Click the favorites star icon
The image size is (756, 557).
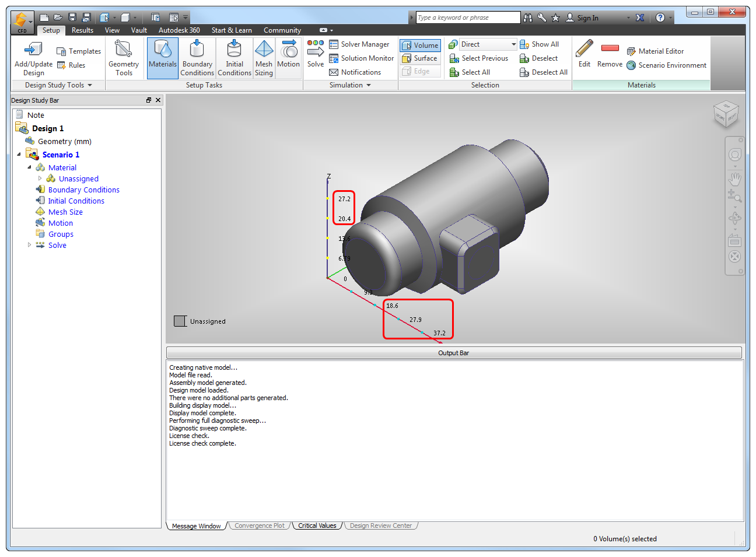[x=555, y=18]
